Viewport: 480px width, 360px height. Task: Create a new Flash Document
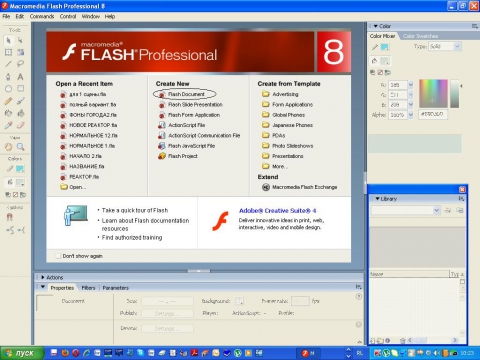182,94
